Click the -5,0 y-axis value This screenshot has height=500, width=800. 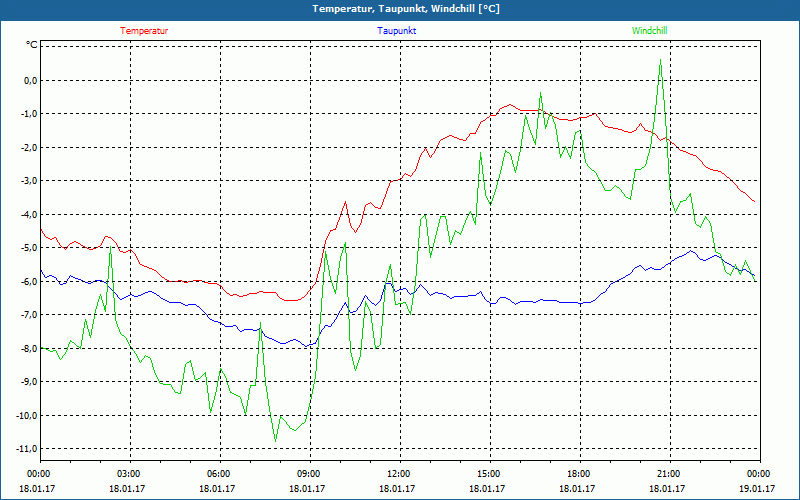pyautogui.click(x=29, y=248)
